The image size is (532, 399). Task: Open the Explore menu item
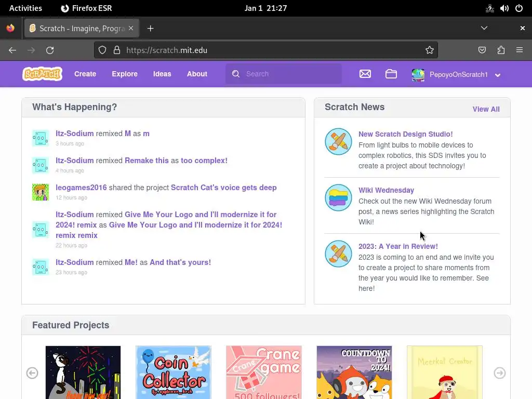click(125, 74)
